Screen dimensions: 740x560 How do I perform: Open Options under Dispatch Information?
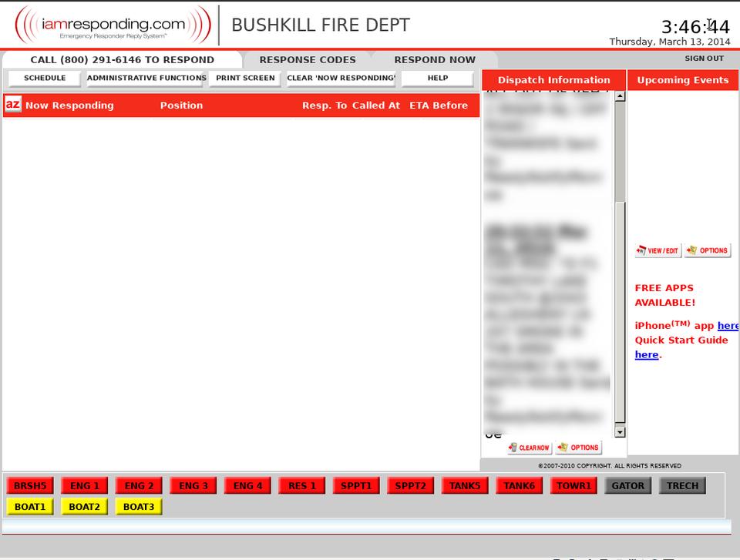click(x=578, y=448)
